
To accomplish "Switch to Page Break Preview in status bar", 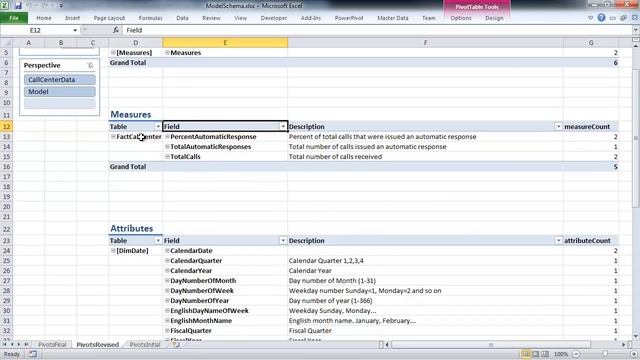I will pyautogui.click(x=545, y=354).
